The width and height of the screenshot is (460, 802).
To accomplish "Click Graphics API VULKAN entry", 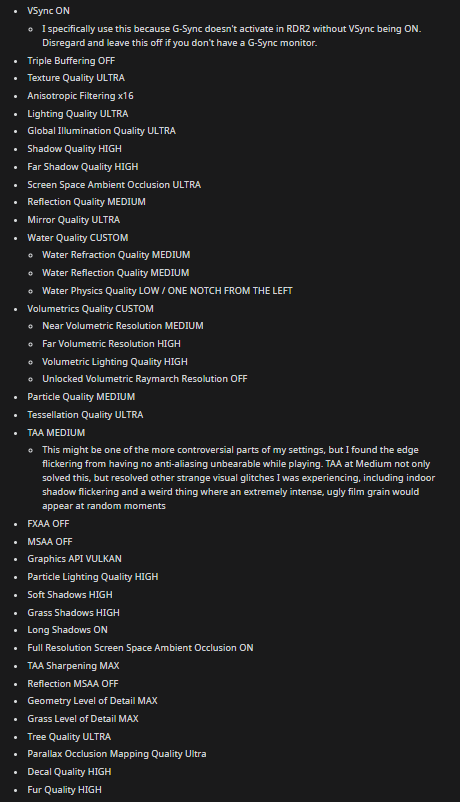I will point(74,559).
